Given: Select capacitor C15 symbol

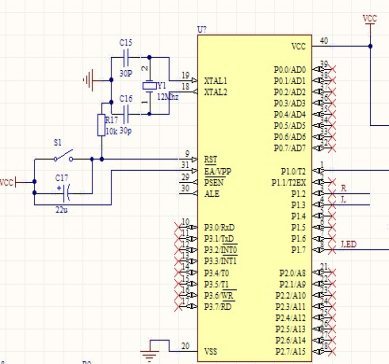Looking at the screenshot, I should tap(126, 58).
